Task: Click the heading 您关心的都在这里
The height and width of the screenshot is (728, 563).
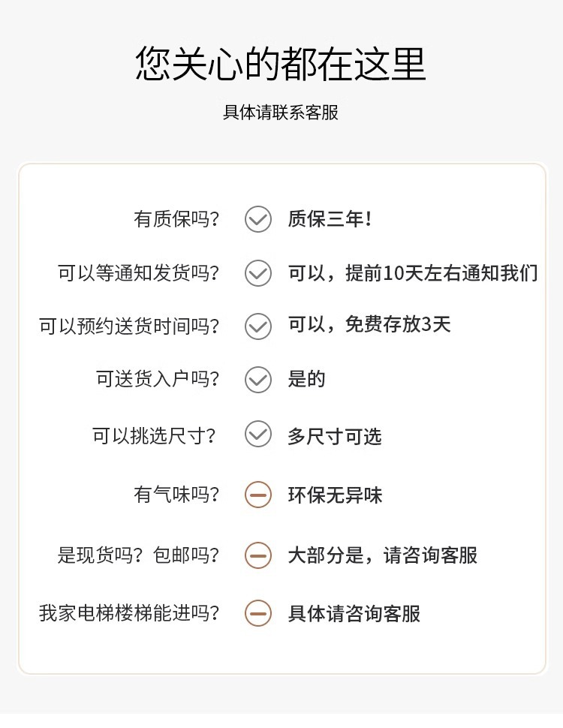Action: [281, 63]
